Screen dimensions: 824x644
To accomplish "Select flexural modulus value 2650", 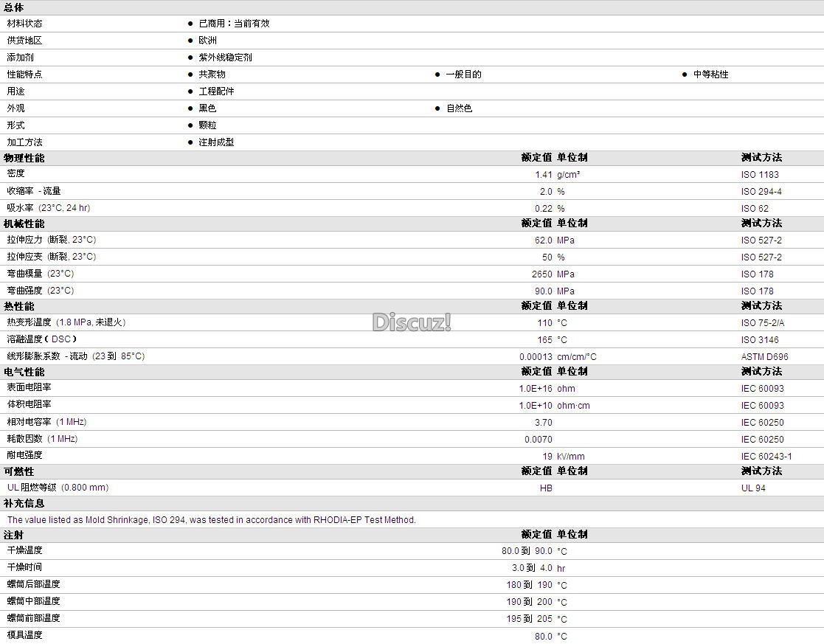I will coord(541,274).
